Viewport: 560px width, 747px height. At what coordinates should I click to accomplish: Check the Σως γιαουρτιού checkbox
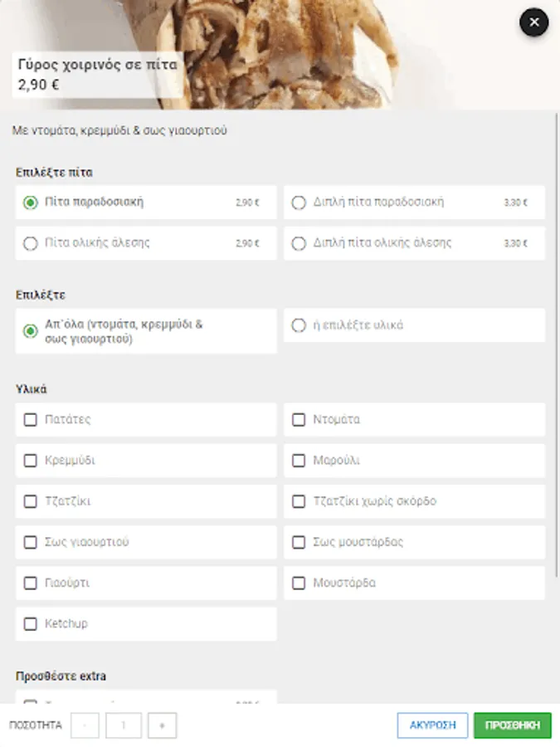click(31, 542)
